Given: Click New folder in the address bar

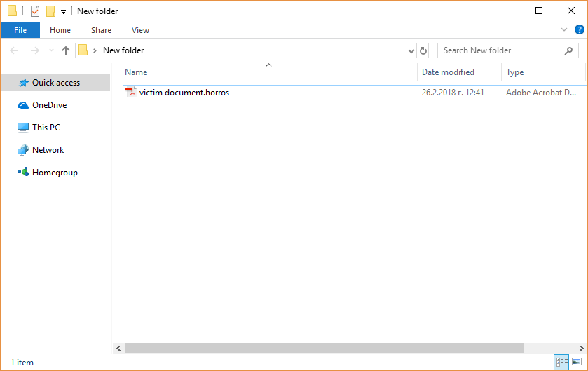Looking at the screenshot, I should click(x=123, y=50).
